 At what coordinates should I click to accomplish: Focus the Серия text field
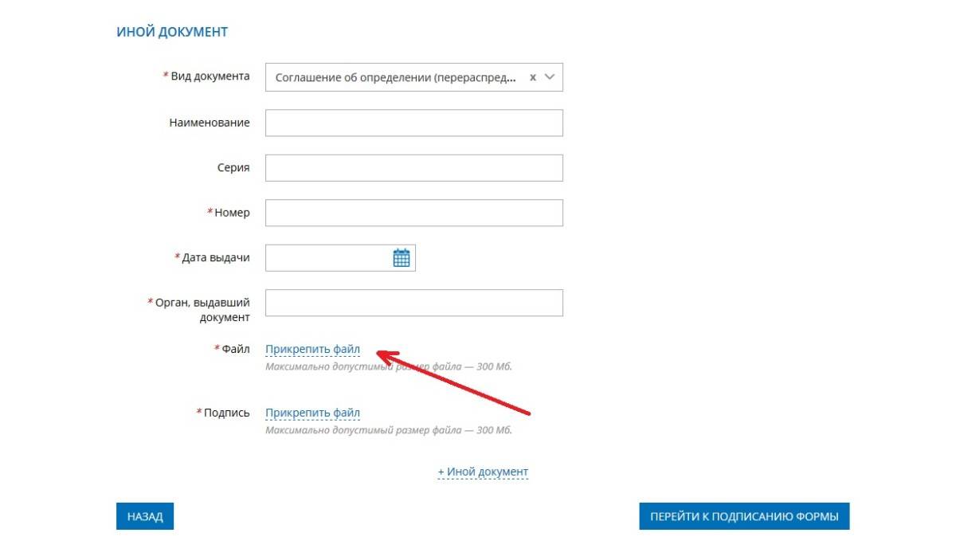click(x=413, y=168)
